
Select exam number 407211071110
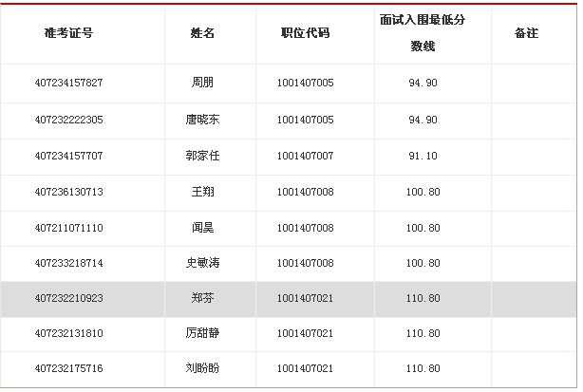(x=68, y=228)
